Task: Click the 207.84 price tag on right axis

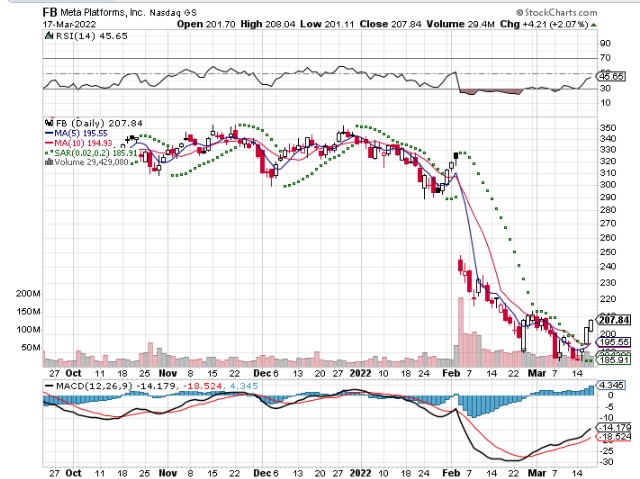Action: (614, 319)
